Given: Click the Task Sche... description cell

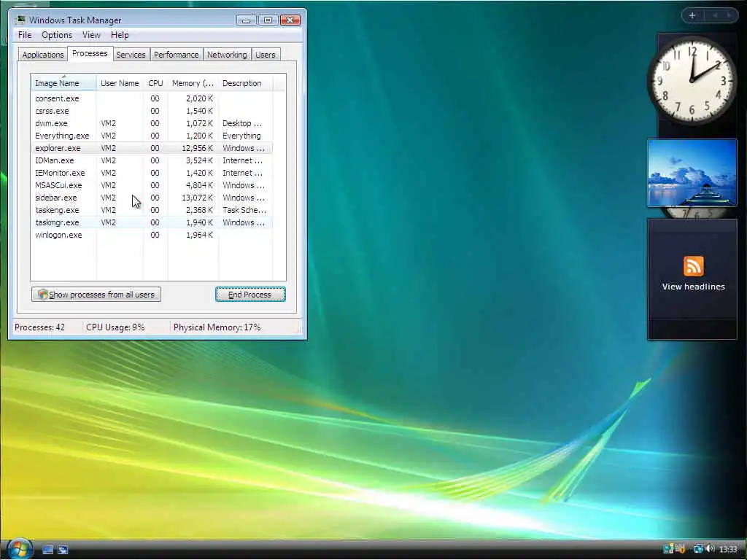Looking at the screenshot, I should coord(244,210).
